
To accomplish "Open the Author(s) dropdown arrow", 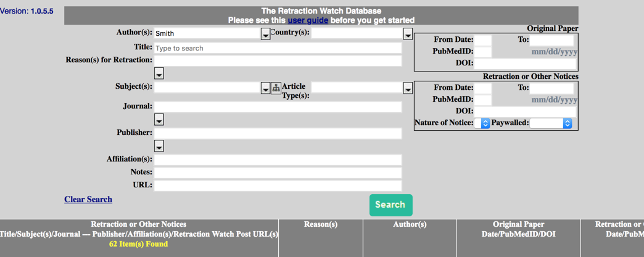I will tap(265, 35).
